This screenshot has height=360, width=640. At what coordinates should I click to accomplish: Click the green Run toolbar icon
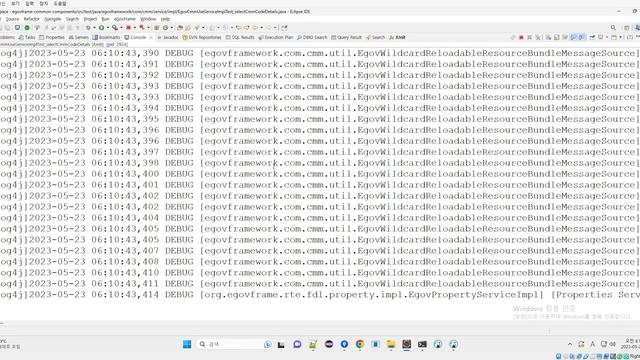101,28
